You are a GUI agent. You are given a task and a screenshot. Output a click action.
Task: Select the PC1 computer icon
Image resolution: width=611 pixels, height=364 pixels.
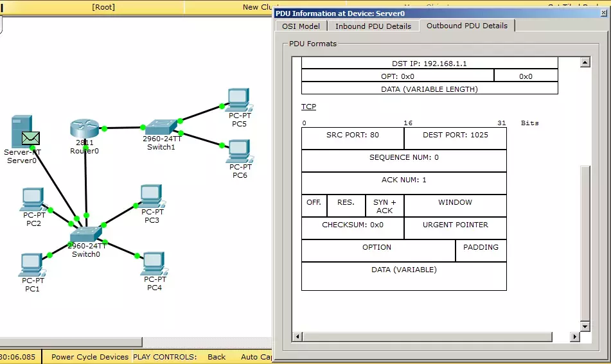pyautogui.click(x=32, y=264)
